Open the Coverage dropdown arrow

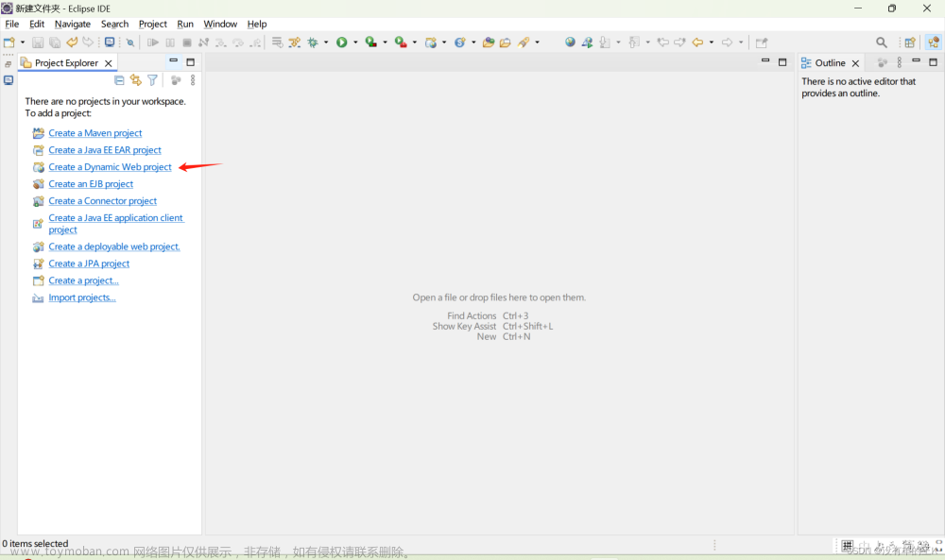pos(386,42)
